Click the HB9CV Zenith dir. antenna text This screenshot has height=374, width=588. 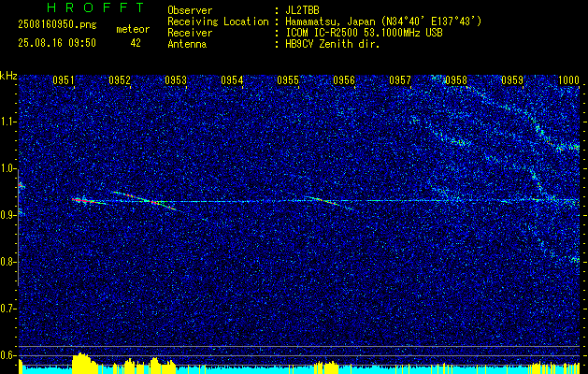[x=333, y=44]
